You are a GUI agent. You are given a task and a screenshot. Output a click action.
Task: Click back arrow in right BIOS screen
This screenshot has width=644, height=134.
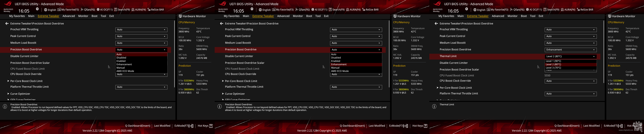point(436,23)
